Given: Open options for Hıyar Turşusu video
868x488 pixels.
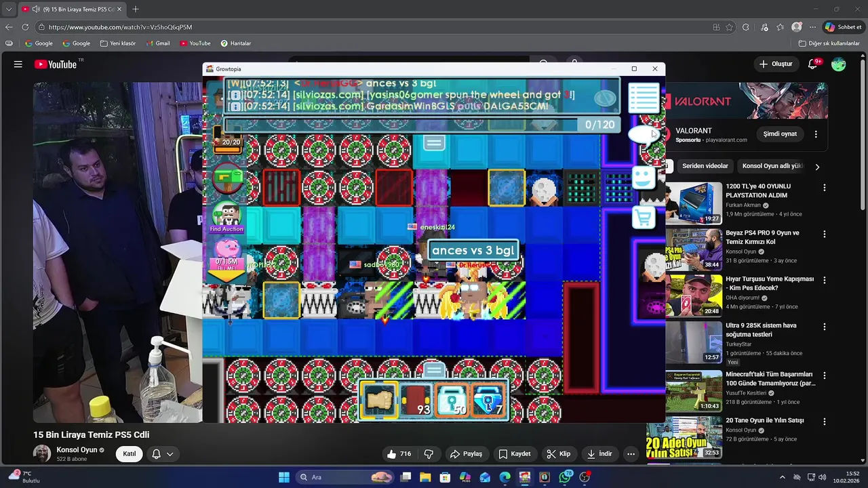Looking at the screenshot, I should (x=825, y=281).
